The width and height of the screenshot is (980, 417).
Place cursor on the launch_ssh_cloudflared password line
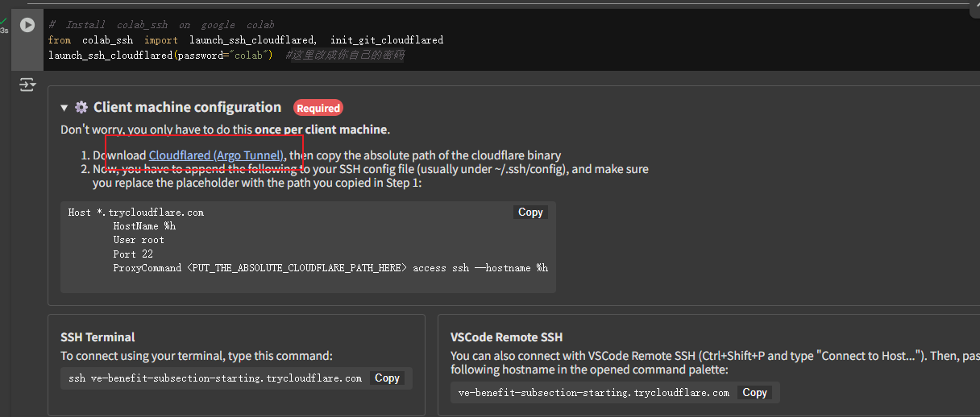[x=161, y=56]
